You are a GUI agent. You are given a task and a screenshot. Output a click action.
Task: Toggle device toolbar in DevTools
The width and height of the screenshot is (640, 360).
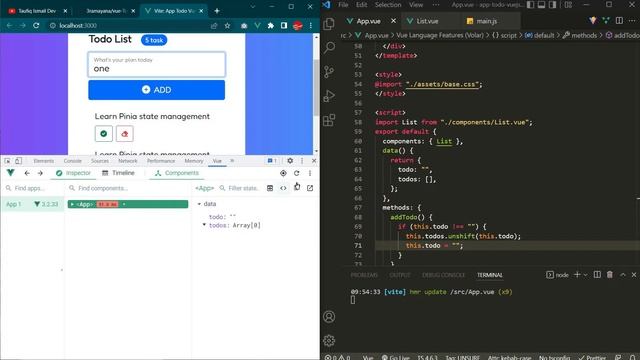coord(18,161)
